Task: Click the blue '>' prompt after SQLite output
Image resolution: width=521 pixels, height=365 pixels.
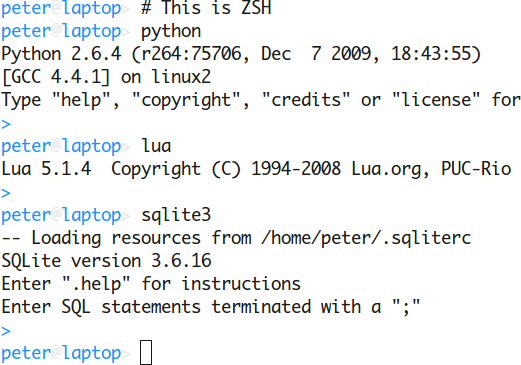Action: [x=6, y=331]
